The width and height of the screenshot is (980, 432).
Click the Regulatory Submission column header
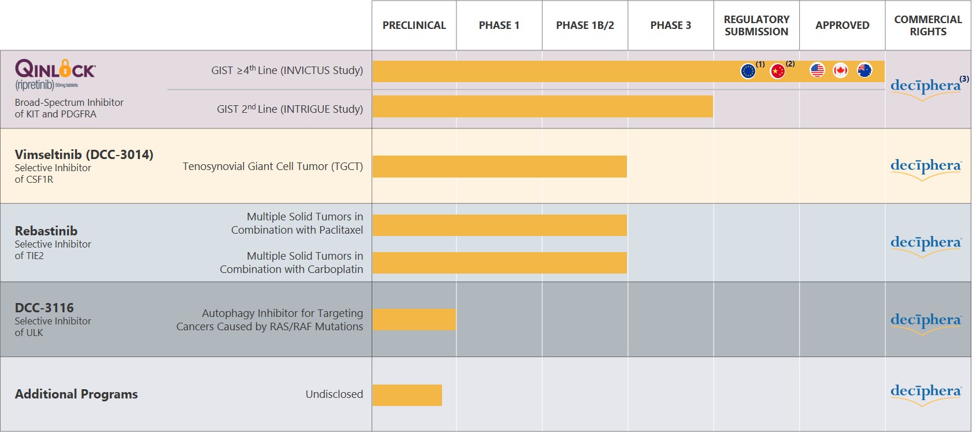coord(756,25)
